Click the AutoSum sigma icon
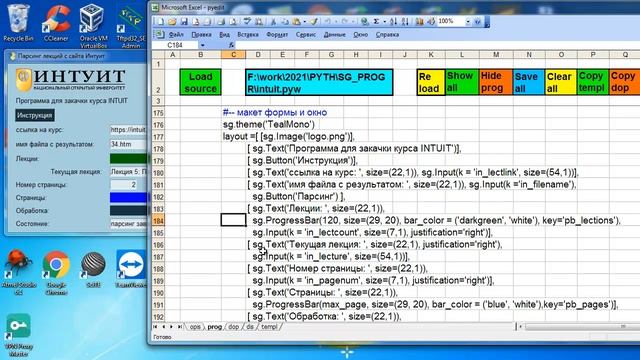 point(376,21)
